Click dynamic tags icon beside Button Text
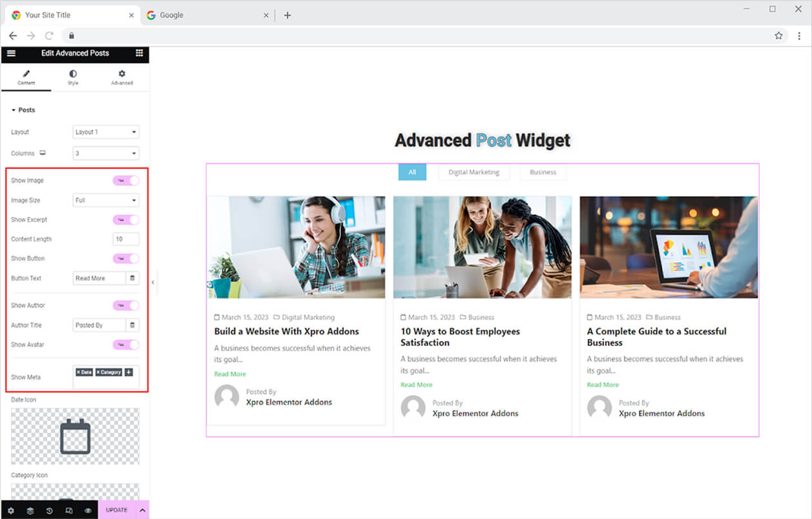 pos(132,278)
